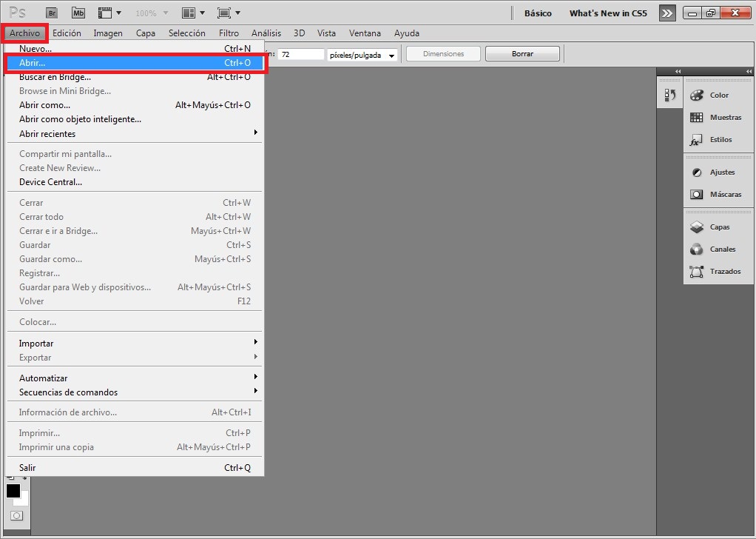Select Cerrar todo menu entry
756x539 pixels.
135,217
